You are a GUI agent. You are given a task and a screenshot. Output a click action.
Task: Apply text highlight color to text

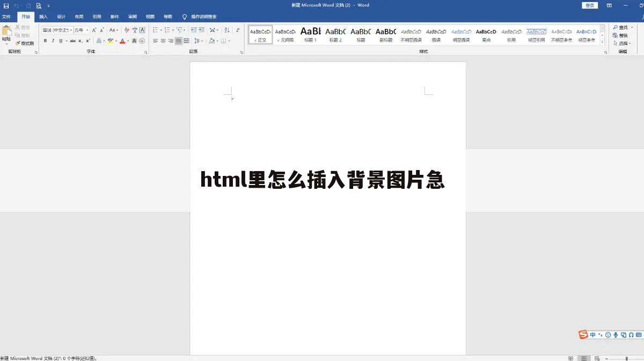111,40
